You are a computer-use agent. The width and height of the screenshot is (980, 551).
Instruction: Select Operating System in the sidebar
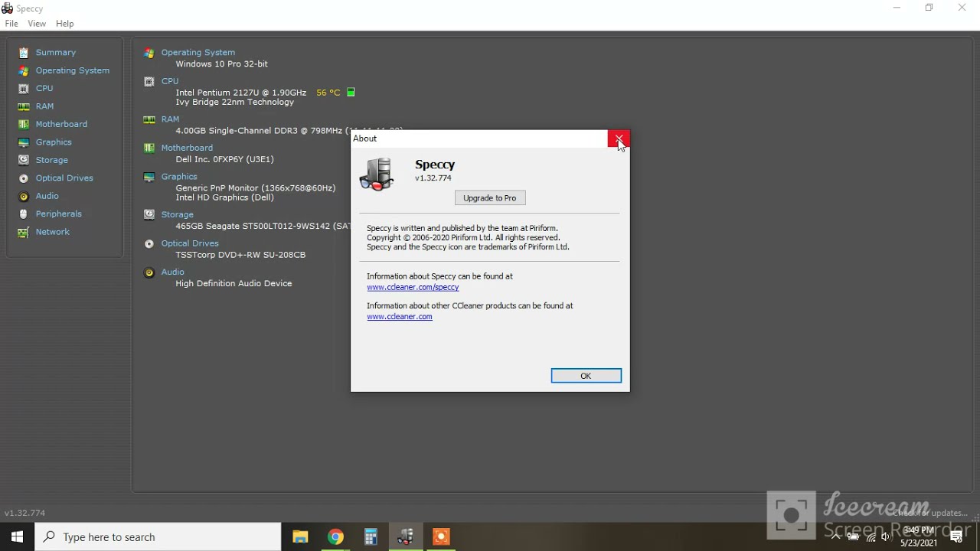click(x=73, y=70)
